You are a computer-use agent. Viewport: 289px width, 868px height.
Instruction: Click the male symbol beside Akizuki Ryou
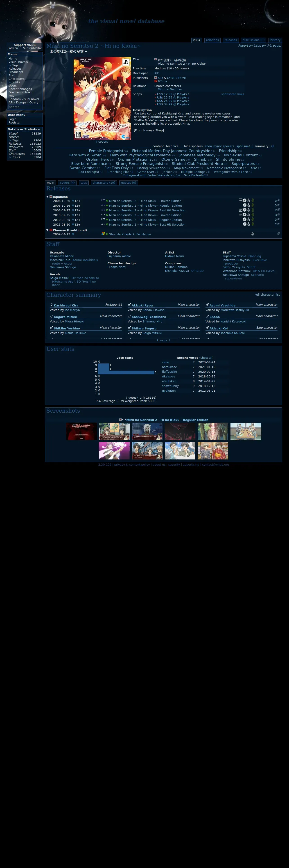129,305
